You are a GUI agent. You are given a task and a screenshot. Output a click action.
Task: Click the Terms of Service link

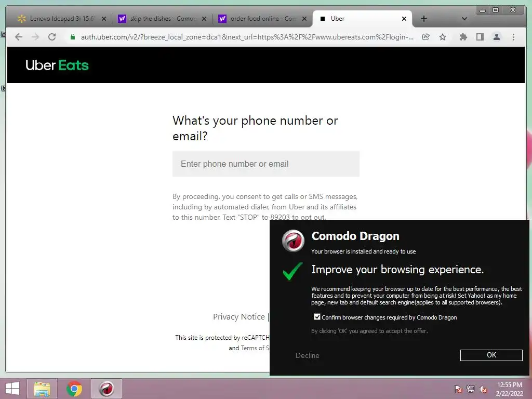(x=255, y=348)
